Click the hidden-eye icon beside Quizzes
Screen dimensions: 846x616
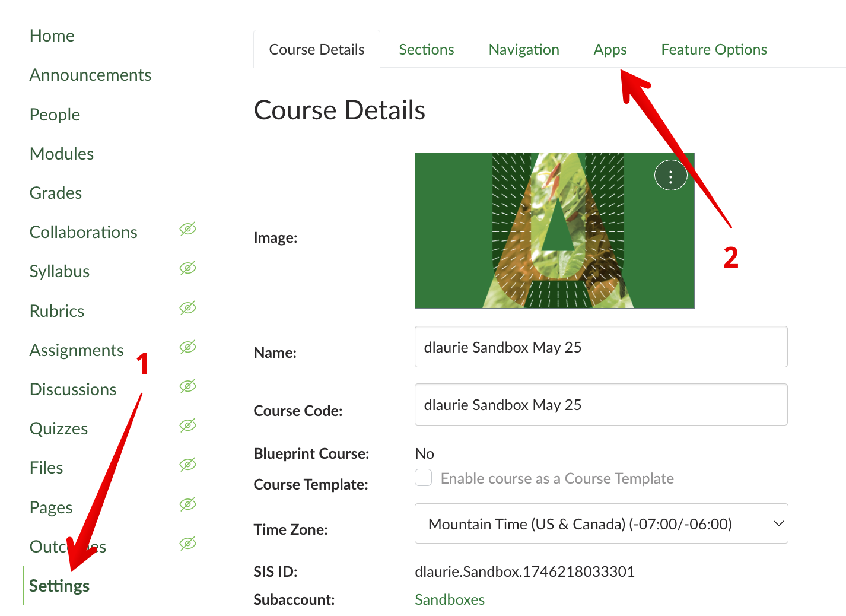[187, 426]
